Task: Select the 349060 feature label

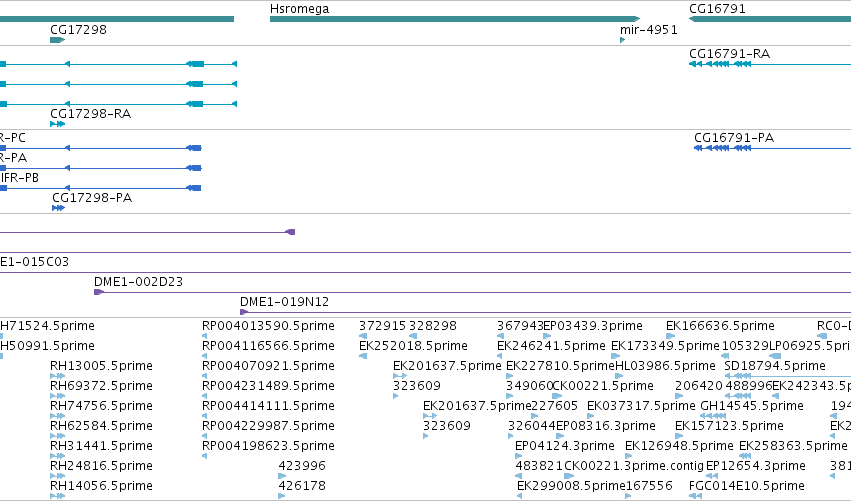Action: pos(529,386)
